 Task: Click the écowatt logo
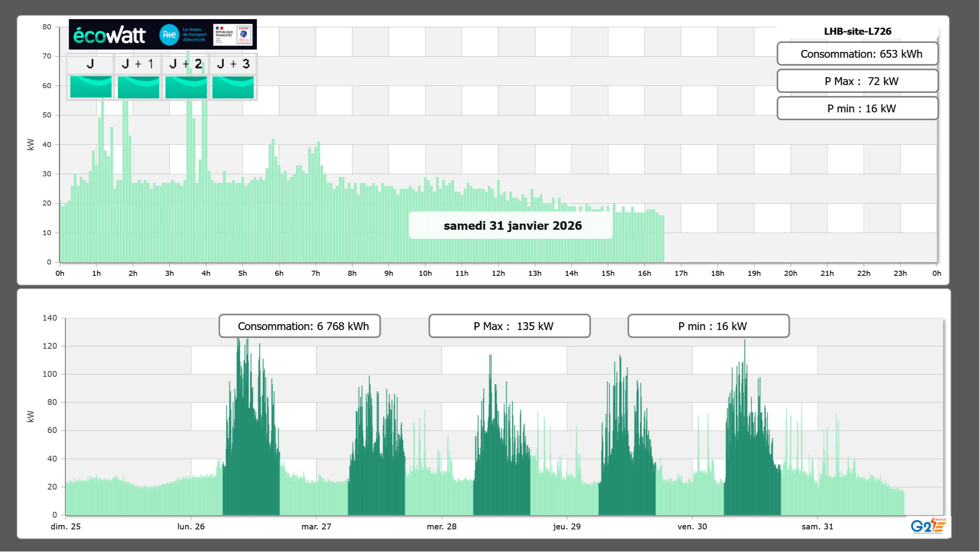coord(109,35)
